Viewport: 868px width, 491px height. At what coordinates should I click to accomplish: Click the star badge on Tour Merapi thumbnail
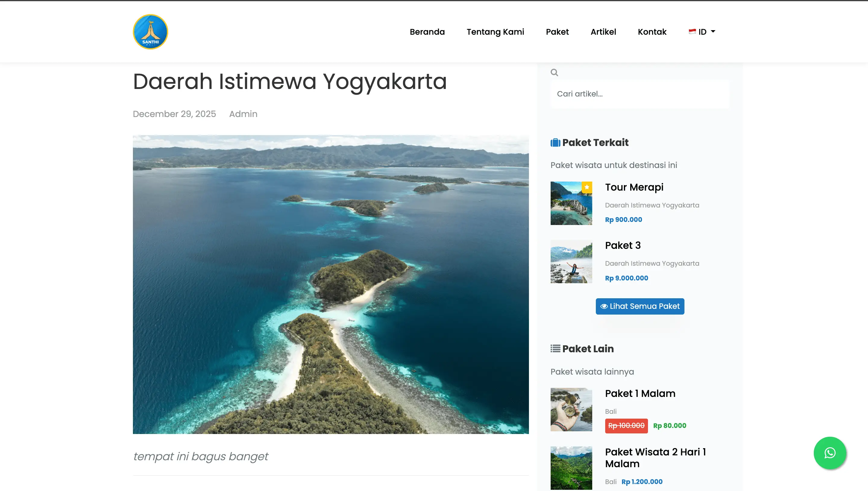pyautogui.click(x=587, y=187)
